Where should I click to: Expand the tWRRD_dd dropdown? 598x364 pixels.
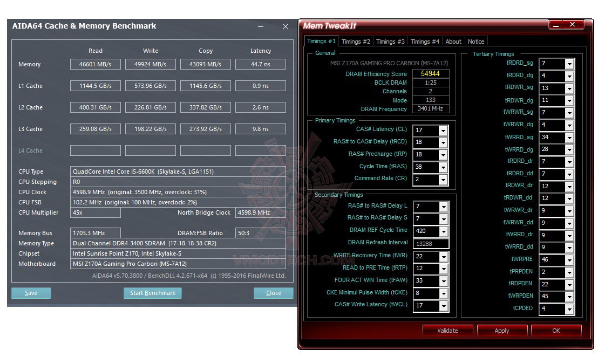[x=569, y=248]
